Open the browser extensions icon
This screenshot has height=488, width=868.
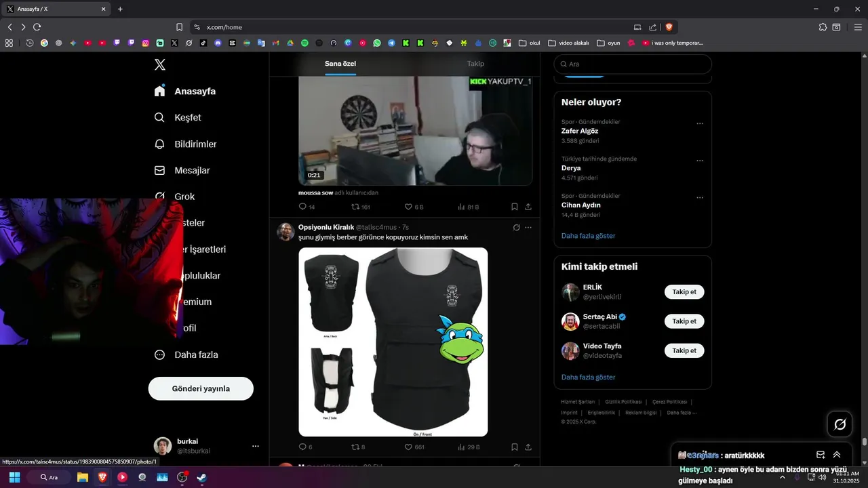[x=823, y=27]
